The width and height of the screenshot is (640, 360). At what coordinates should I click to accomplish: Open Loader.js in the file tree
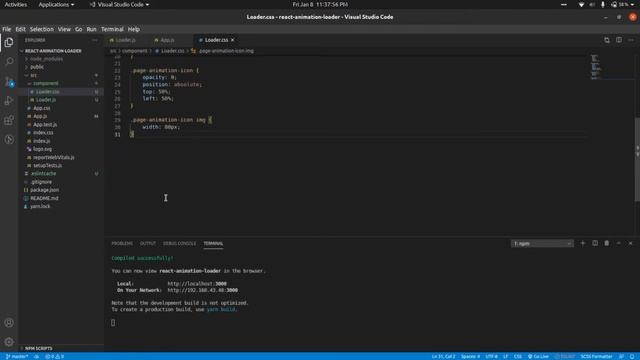pos(46,100)
